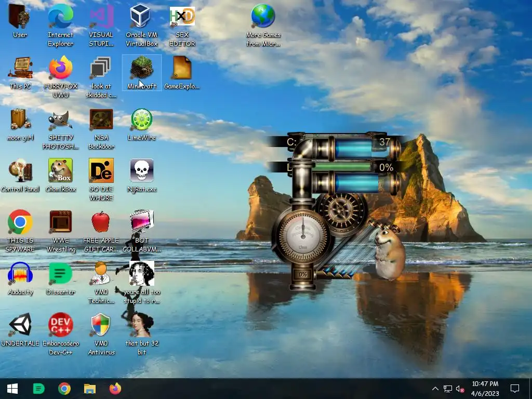
Task: Launch the Internet Explorer Edge icon
Action: (60, 16)
